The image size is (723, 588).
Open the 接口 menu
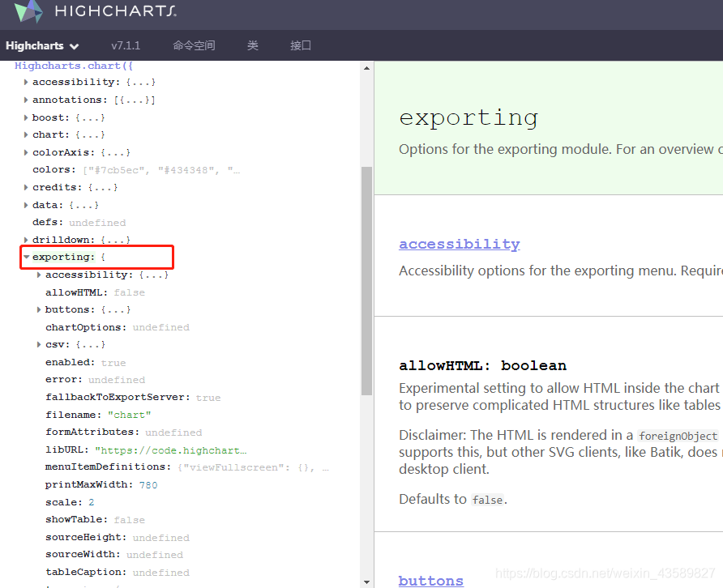(x=301, y=45)
